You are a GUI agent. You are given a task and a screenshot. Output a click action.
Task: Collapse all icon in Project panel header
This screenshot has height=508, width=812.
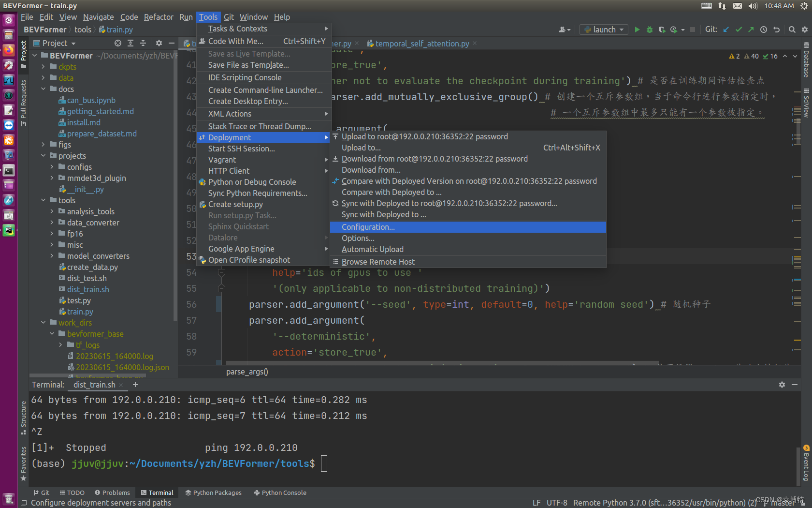pyautogui.click(x=143, y=43)
